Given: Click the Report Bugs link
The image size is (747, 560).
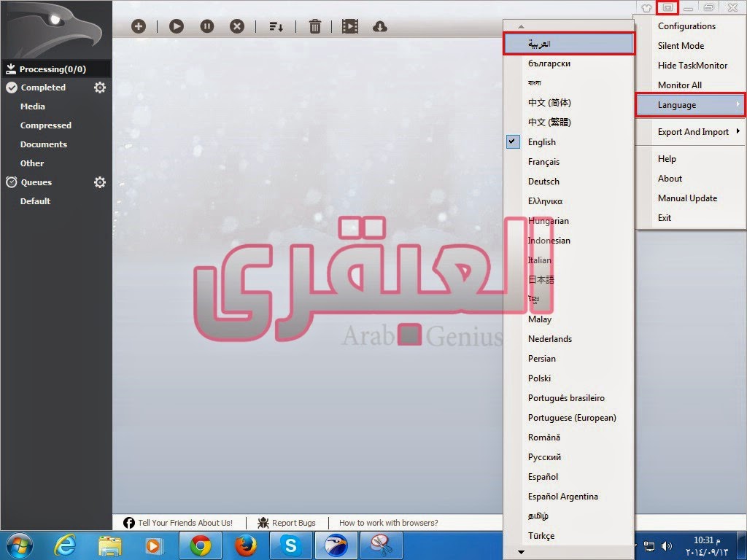Looking at the screenshot, I should click(x=293, y=523).
